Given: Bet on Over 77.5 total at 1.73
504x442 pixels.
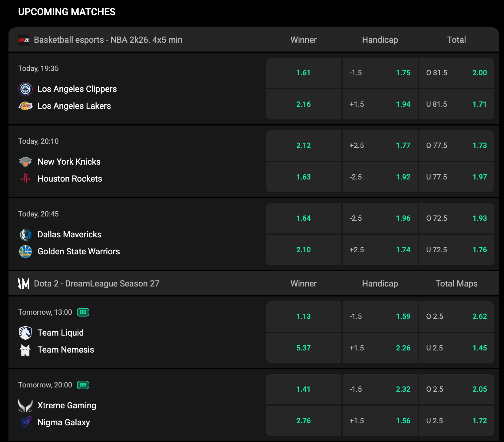Looking at the screenshot, I should (456, 146).
